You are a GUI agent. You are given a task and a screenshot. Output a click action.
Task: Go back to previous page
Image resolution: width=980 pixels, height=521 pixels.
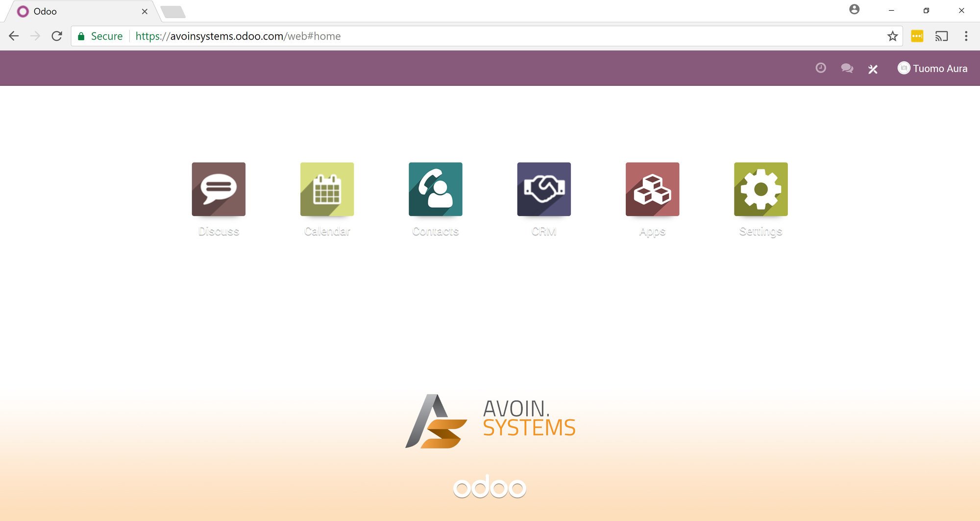(x=14, y=36)
